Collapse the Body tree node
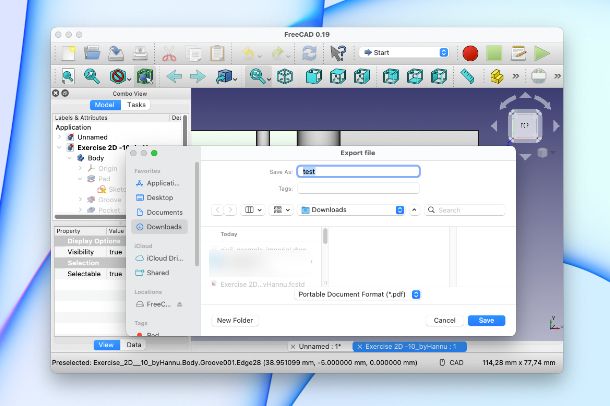 70,158
